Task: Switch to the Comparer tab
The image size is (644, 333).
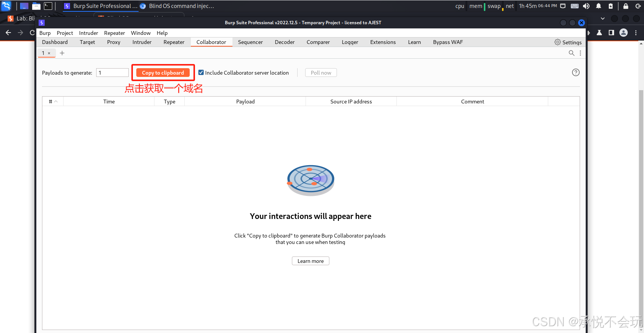Action: point(318,42)
